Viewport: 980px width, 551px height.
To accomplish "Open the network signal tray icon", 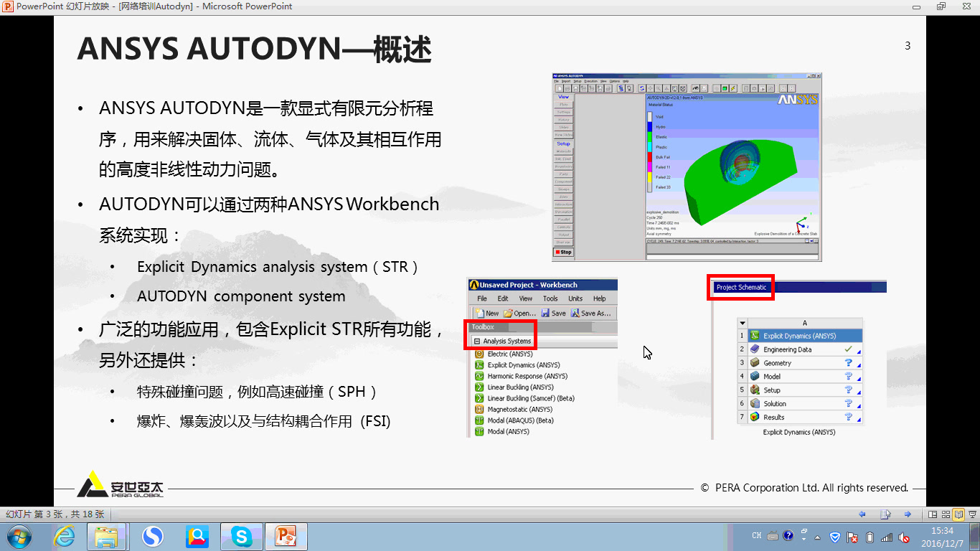I will tap(887, 537).
